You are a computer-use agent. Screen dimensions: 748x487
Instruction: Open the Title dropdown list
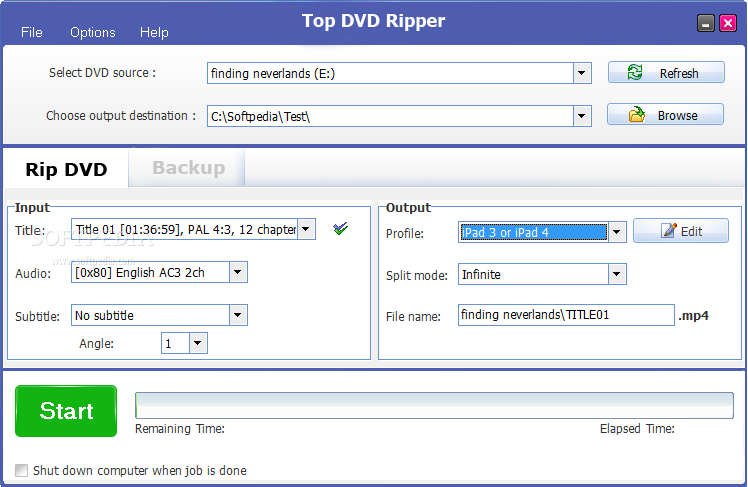(306, 229)
